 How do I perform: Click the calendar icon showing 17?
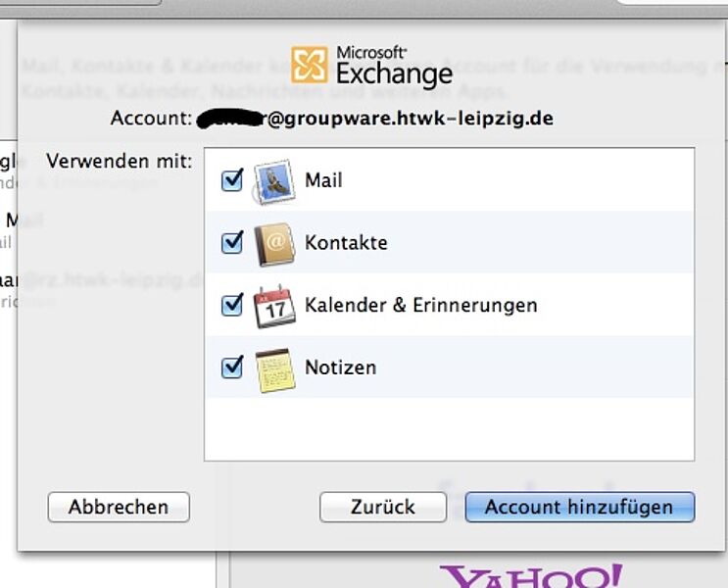pos(274,306)
